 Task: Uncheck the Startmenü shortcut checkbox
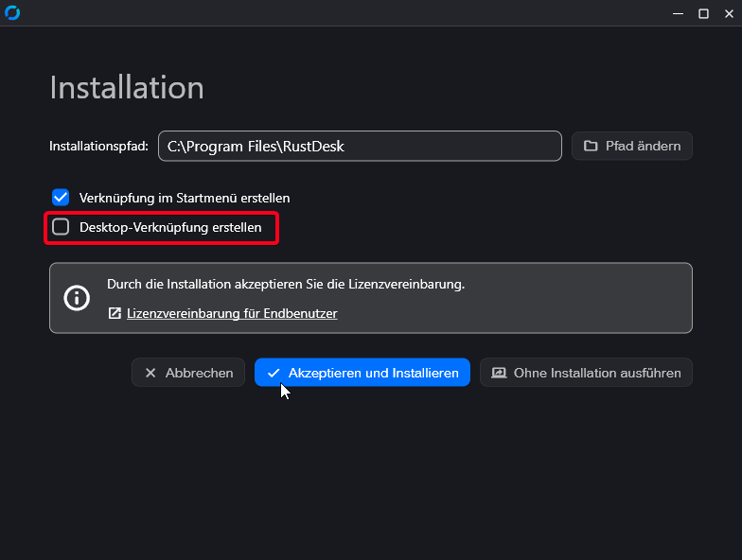(61, 198)
